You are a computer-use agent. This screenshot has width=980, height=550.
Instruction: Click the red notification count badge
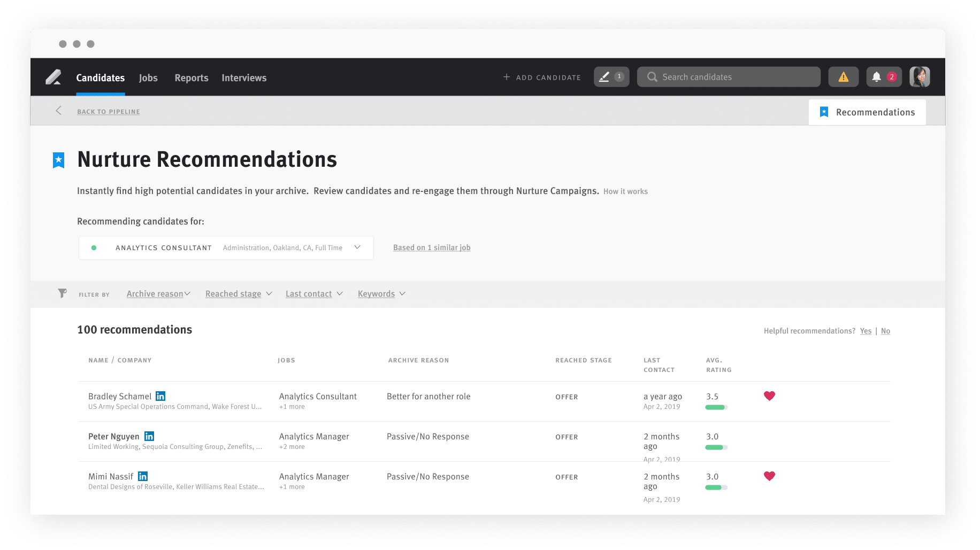892,77
